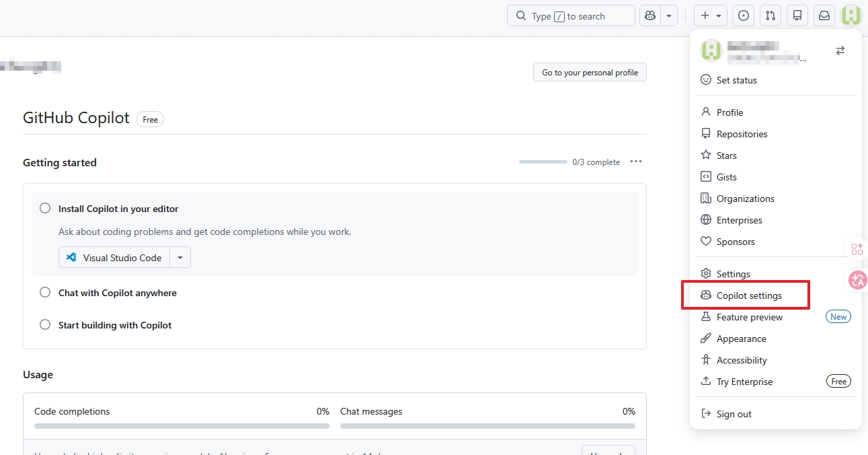Toggle Chat with Copilot anywhere circle
The image size is (868, 455).
45,292
